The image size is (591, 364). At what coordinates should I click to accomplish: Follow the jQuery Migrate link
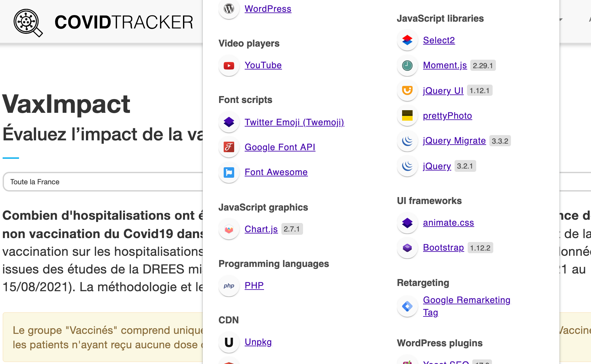pyautogui.click(x=454, y=141)
